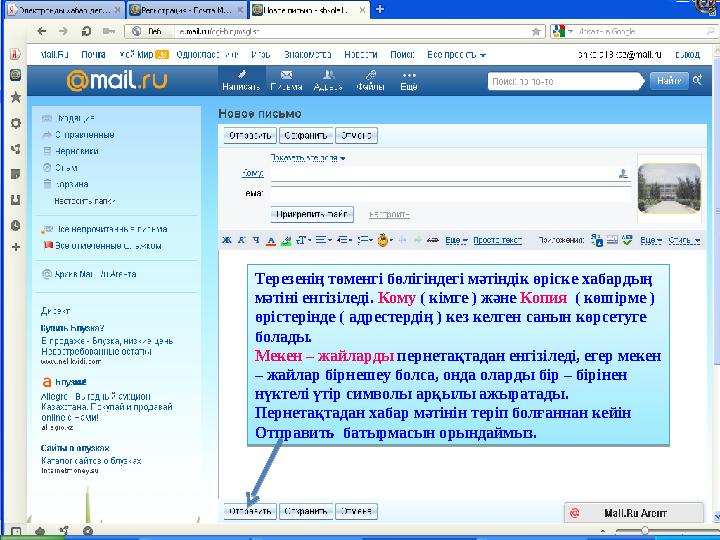Click the translator icon after Приложения
The height and width of the screenshot is (540, 720).
[x=596, y=240]
